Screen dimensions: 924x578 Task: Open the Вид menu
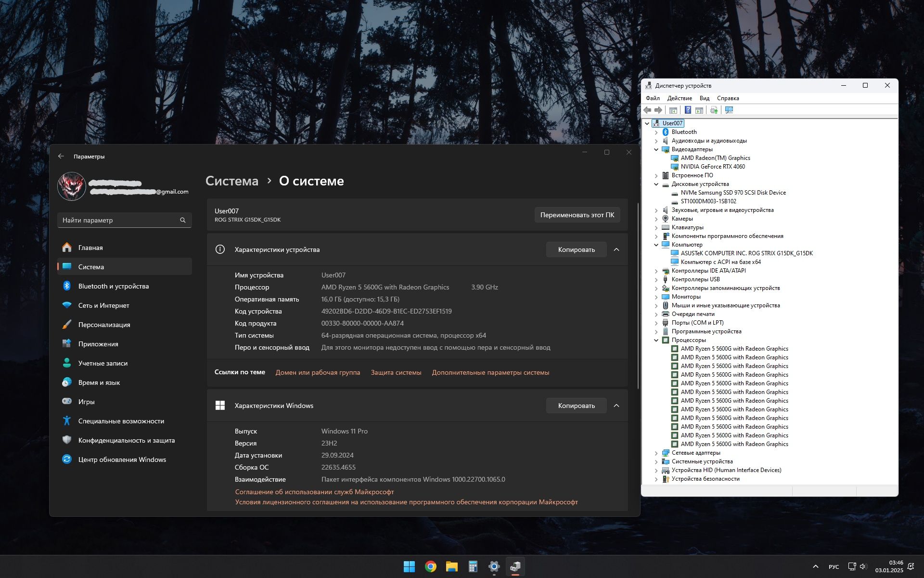point(705,98)
